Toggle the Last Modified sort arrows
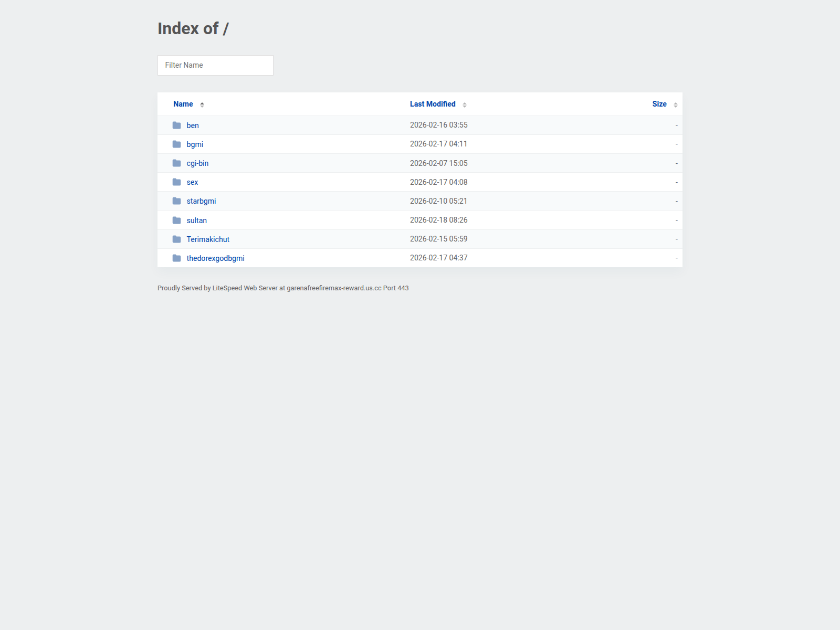The image size is (840, 630). click(464, 104)
